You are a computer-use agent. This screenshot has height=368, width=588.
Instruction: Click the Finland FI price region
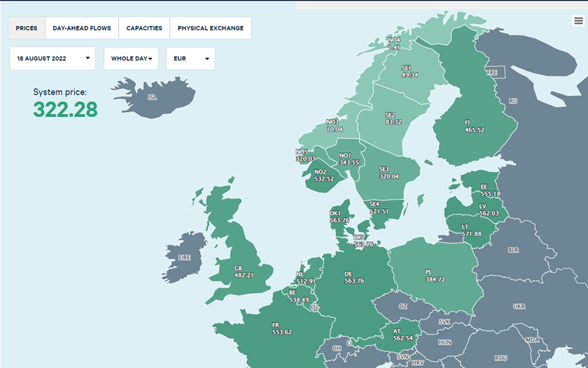474,126
